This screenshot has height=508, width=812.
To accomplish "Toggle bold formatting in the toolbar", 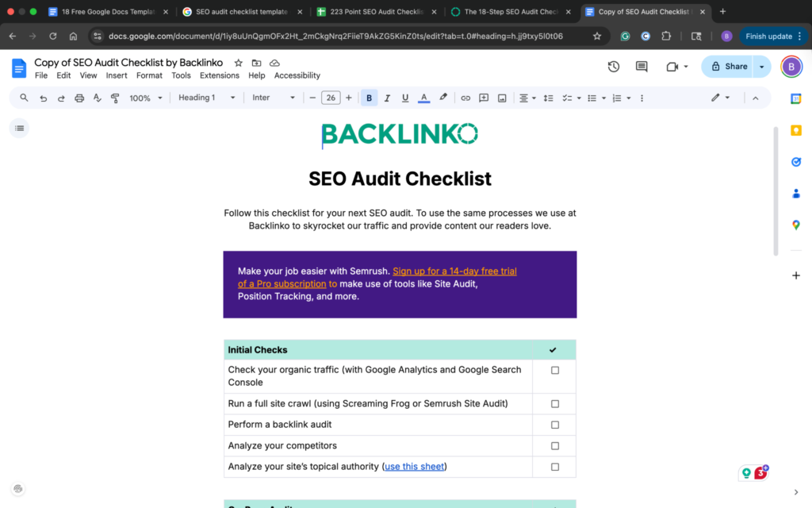I will coord(369,97).
